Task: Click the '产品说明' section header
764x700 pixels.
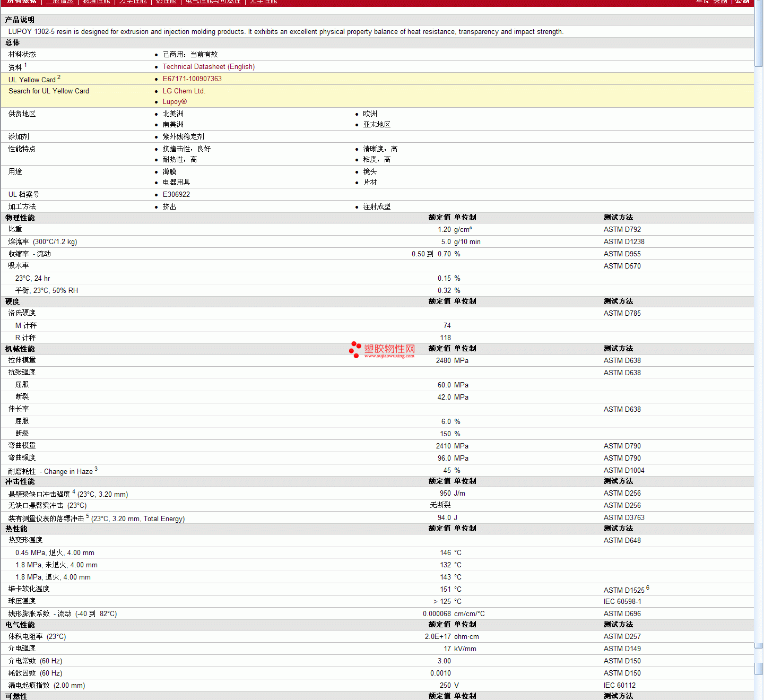Action: coord(20,20)
